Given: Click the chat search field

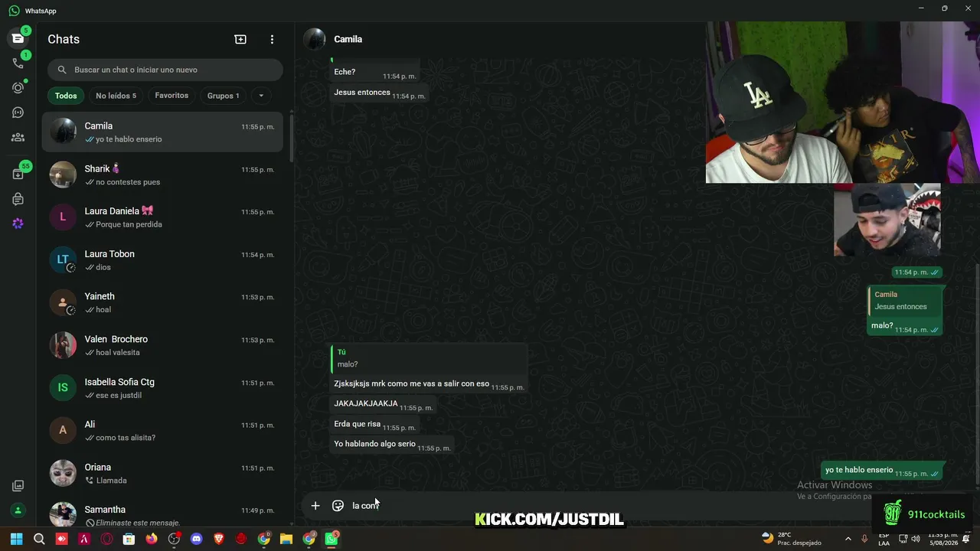Looking at the screenshot, I should point(165,70).
